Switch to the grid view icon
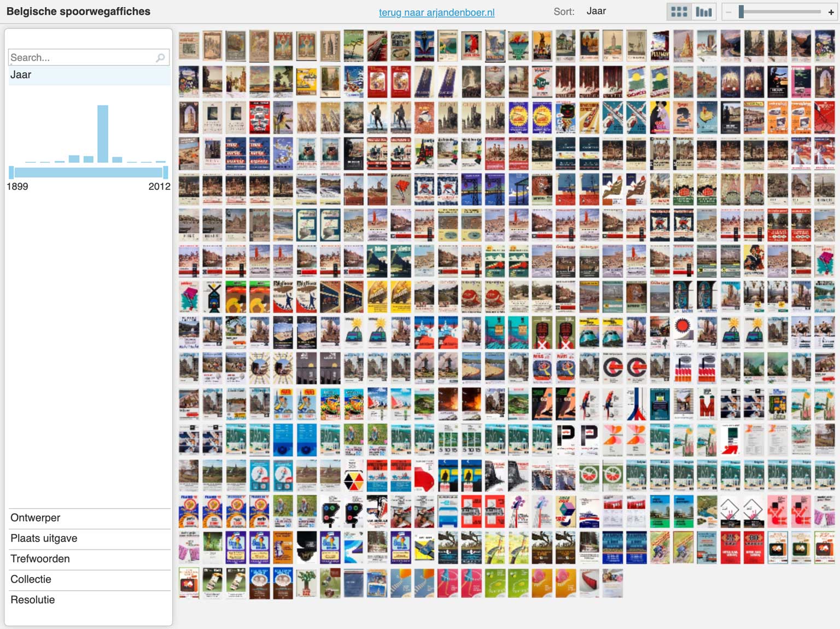Screen dimensions: 840x629 point(679,11)
